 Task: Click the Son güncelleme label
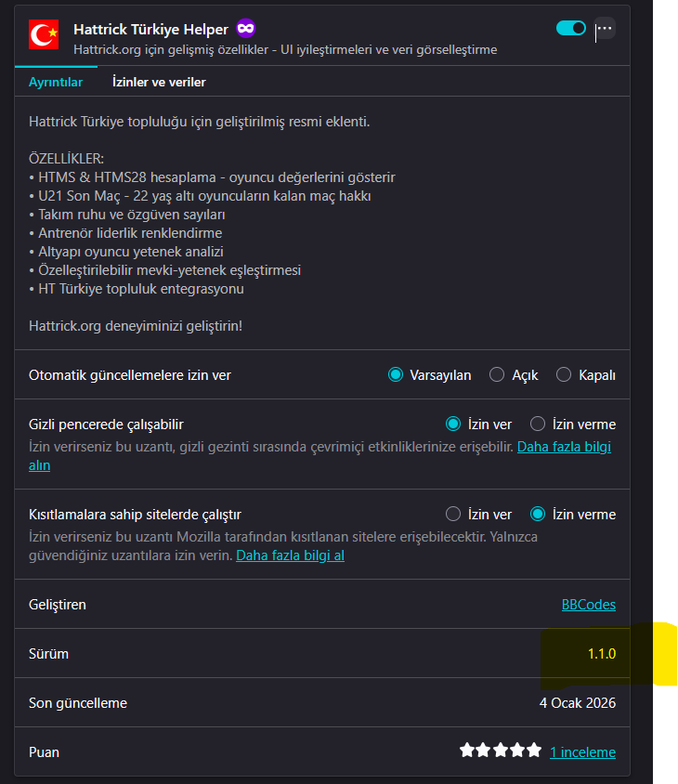point(78,703)
